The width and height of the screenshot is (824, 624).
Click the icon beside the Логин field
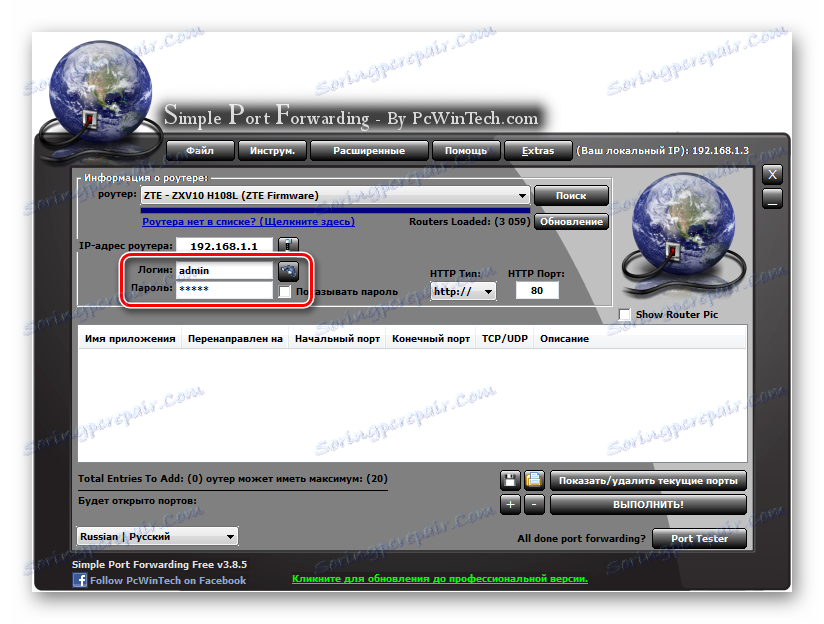289,271
